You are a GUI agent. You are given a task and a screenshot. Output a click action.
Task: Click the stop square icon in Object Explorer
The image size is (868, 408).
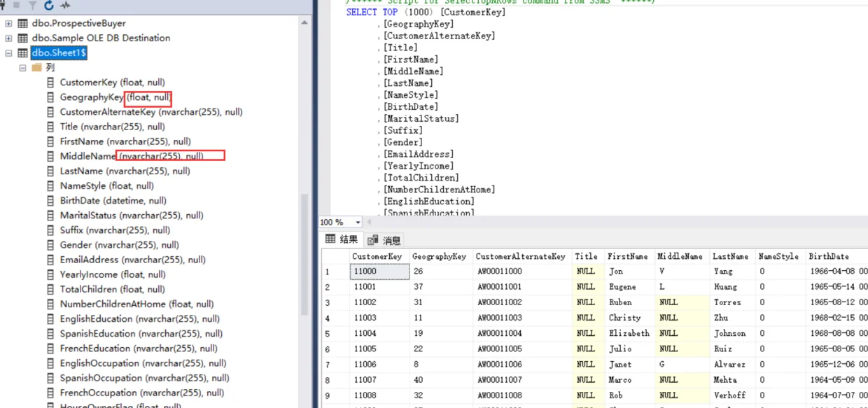tap(17, 5)
